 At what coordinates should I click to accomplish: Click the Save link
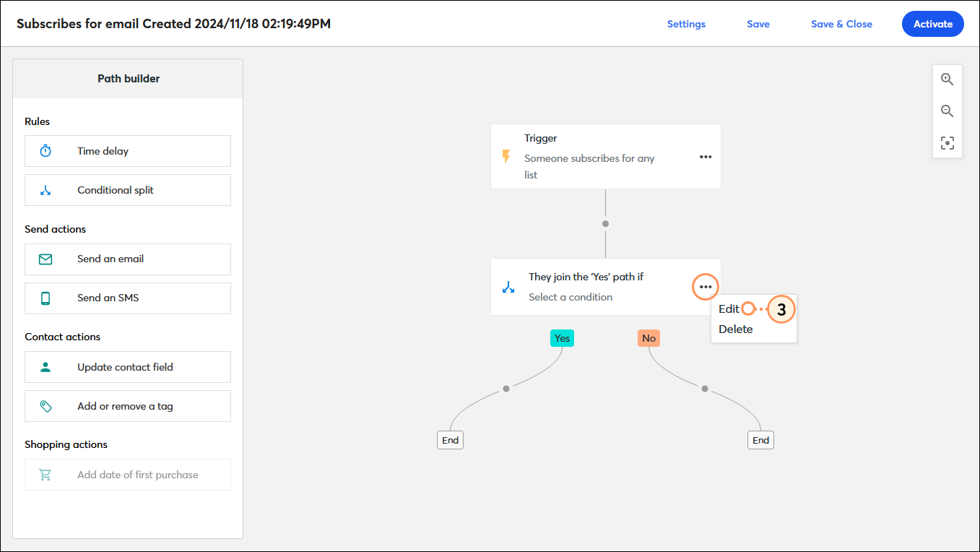coord(758,24)
